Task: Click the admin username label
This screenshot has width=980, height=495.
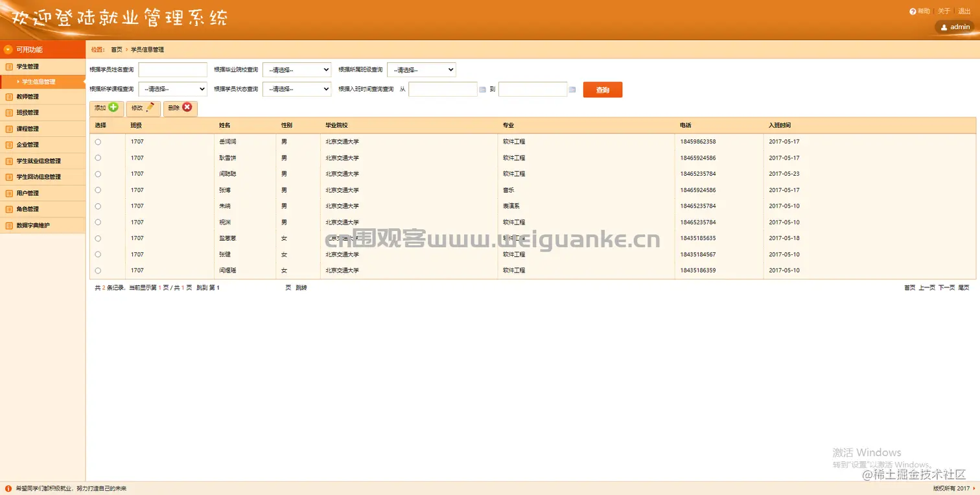Action: pyautogui.click(x=960, y=27)
